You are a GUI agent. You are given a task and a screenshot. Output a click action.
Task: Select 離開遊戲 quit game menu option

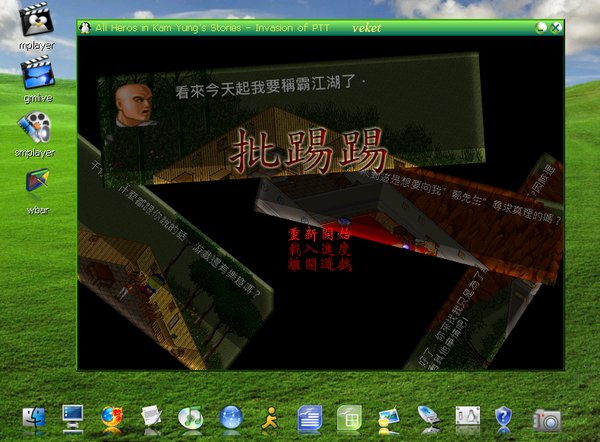(x=320, y=264)
